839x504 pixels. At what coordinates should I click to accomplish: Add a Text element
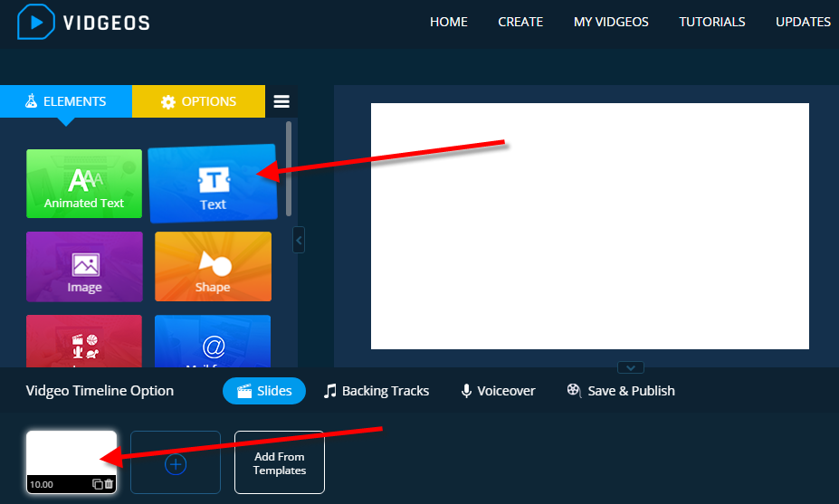tap(213, 184)
